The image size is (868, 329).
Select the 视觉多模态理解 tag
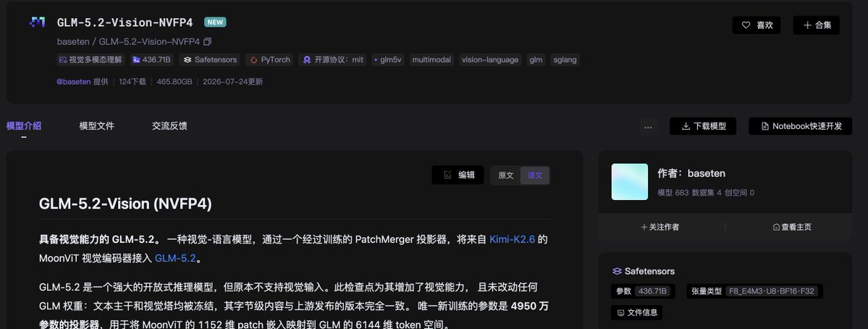click(90, 60)
